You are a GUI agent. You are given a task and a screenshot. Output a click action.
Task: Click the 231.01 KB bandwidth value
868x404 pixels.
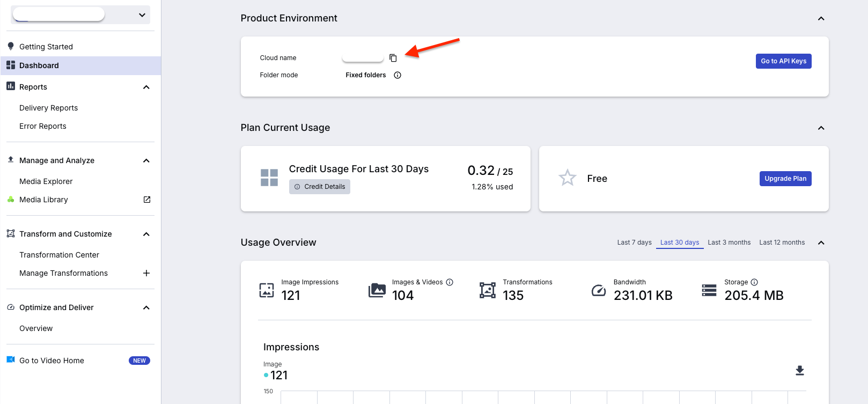(x=643, y=296)
